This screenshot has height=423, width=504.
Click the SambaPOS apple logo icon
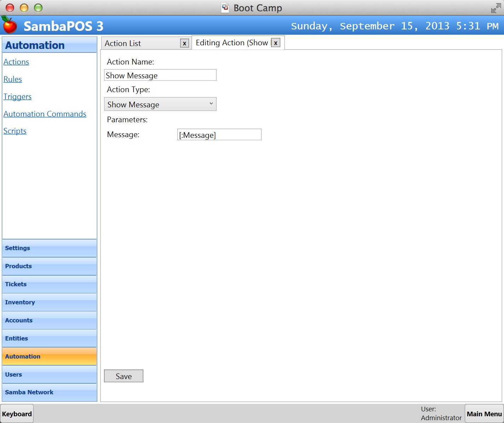point(10,25)
